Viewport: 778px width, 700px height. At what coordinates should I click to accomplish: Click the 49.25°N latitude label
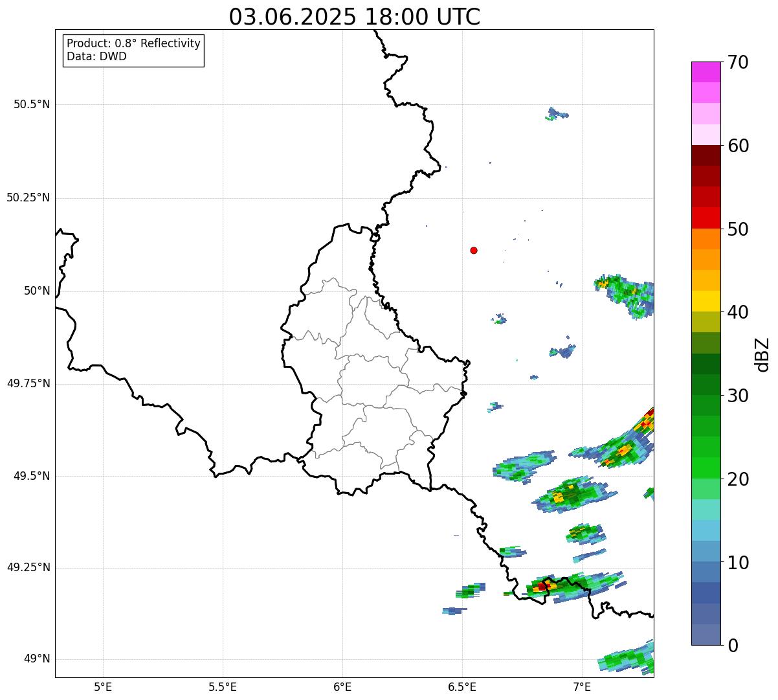[28, 568]
